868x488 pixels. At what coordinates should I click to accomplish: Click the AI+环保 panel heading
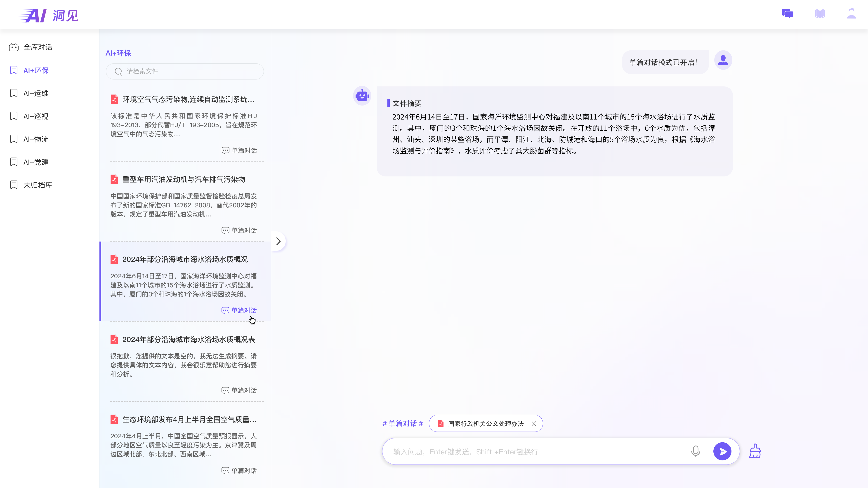(118, 53)
